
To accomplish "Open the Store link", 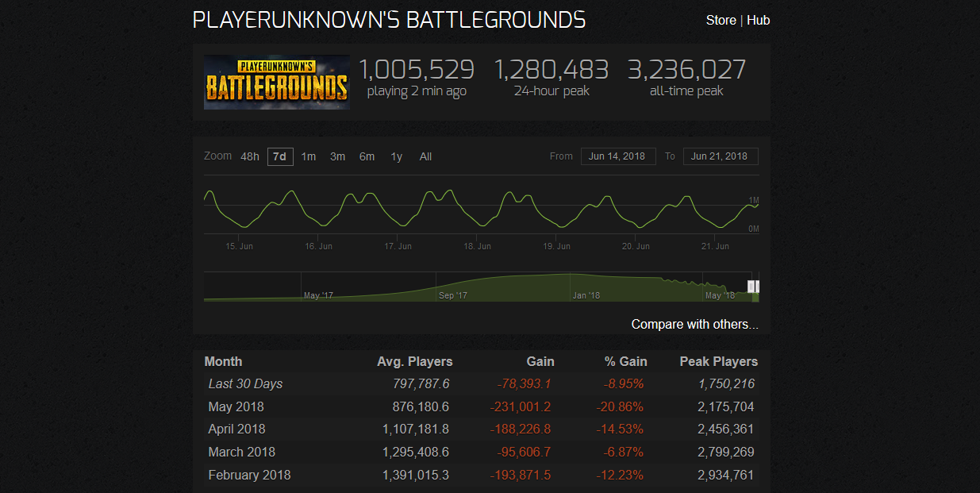I will coord(721,20).
